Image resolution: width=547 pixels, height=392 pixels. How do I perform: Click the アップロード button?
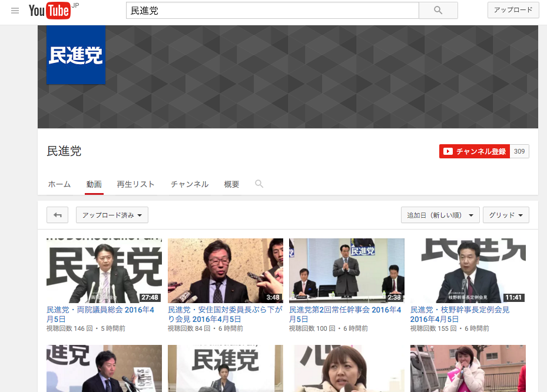tap(513, 10)
